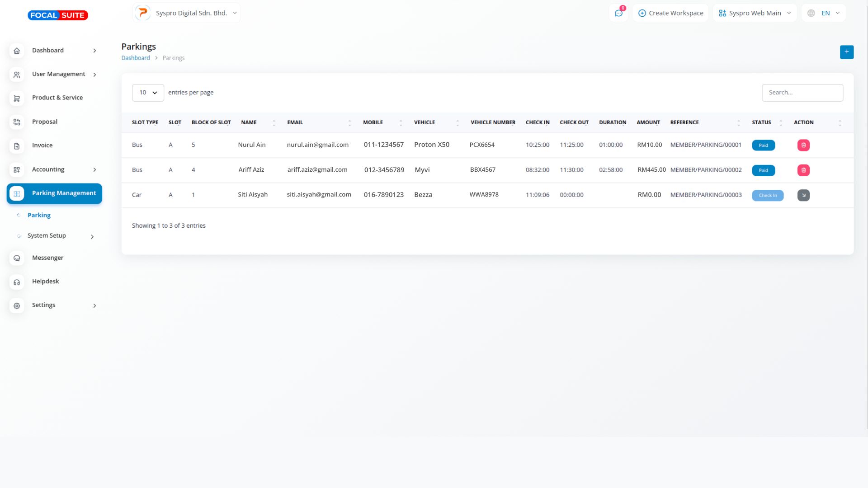Delete Nurul Ain's parking record
This screenshot has width=868, height=488.
(x=803, y=145)
